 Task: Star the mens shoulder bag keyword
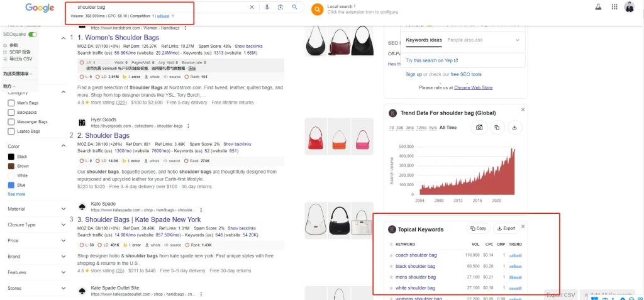coord(391,277)
